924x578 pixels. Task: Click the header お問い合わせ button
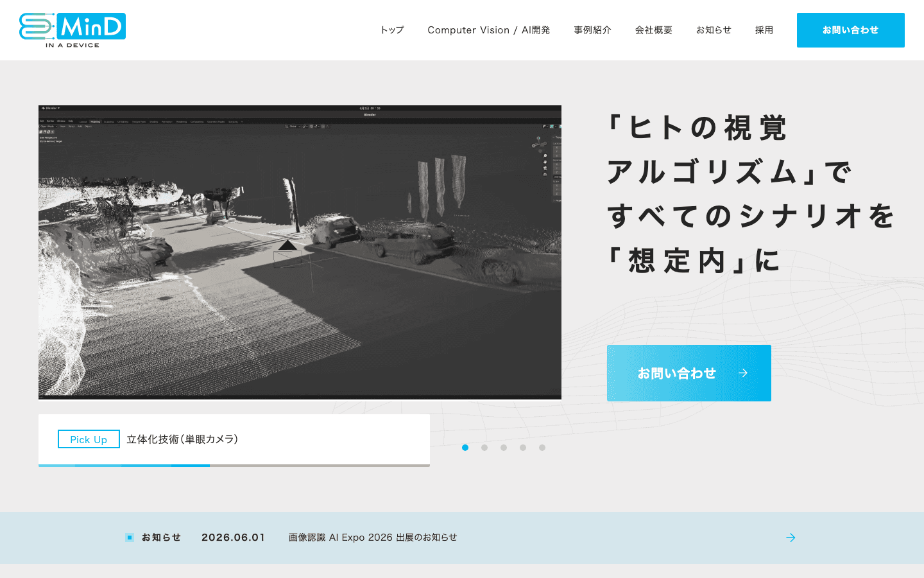(x=851, y=30)
